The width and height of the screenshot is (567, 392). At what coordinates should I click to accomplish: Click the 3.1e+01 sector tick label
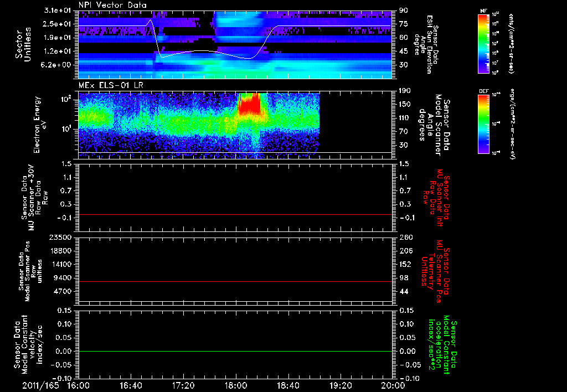(58, 10)
